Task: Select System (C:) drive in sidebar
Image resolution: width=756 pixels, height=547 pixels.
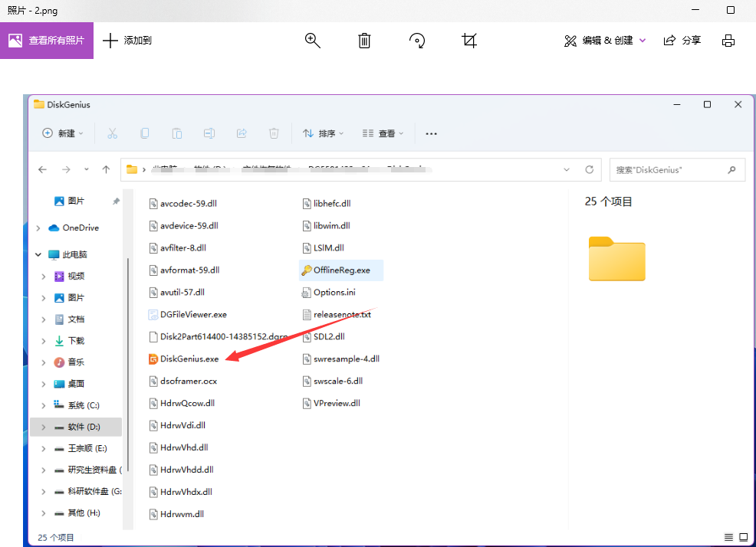Action: 76,405
